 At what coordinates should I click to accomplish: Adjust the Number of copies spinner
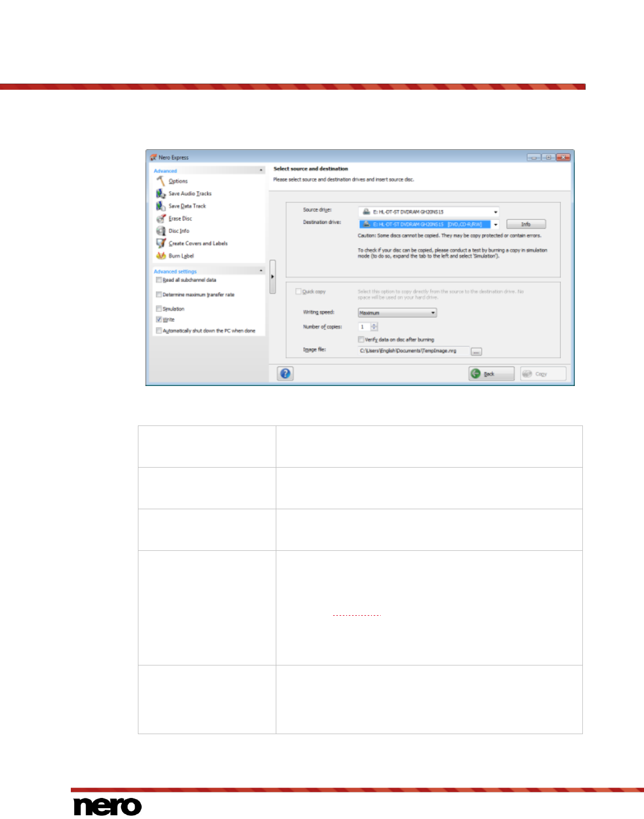374,327
